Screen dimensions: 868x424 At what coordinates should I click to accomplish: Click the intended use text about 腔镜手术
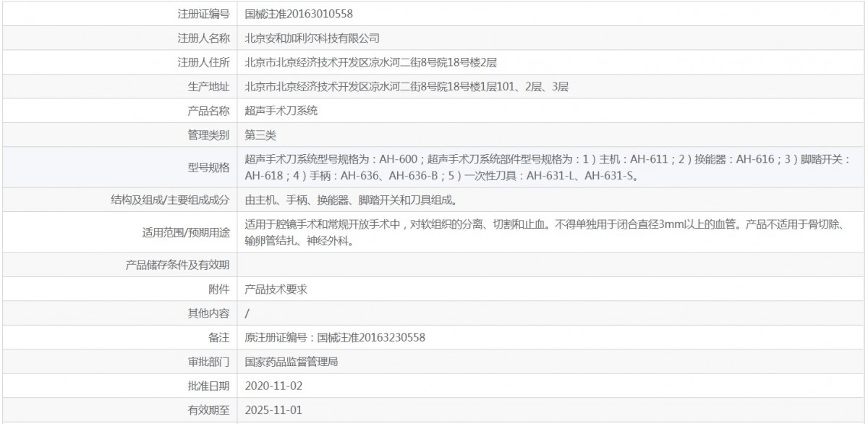(545, 232)
